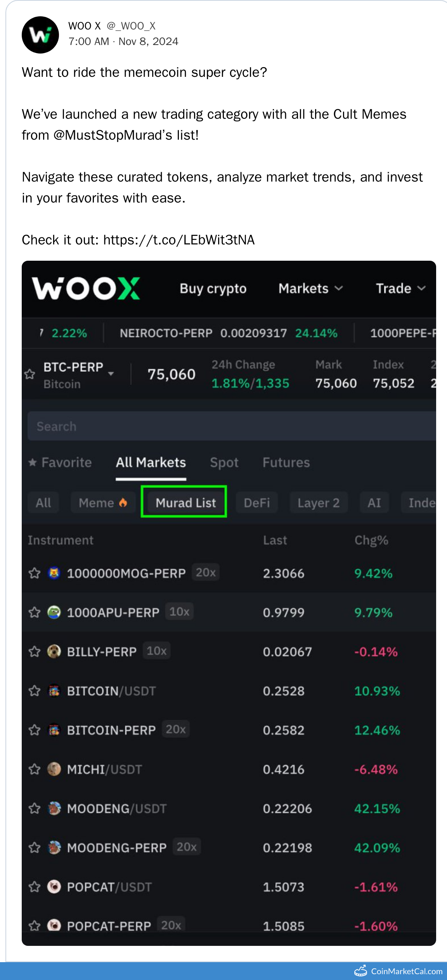Favorite the BTC-PERP pair star
The width and height of the screenshot is (447, 980).
pyautogui.click(x=30, y=374)
